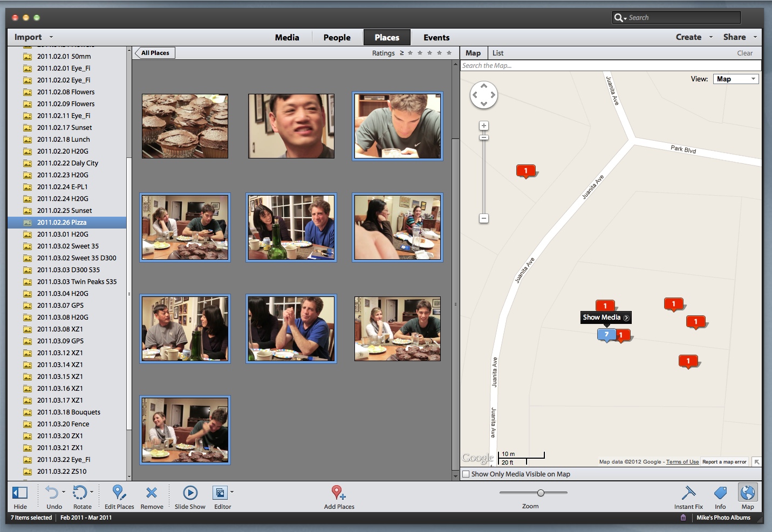Open the Share dropdown menu
The width and height of the screenshot is (772, 532).
coord(739,37)
